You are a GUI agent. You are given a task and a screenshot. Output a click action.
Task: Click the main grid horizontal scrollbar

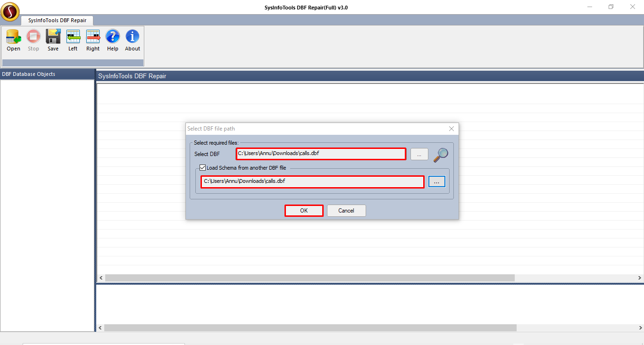coord(309,278)
